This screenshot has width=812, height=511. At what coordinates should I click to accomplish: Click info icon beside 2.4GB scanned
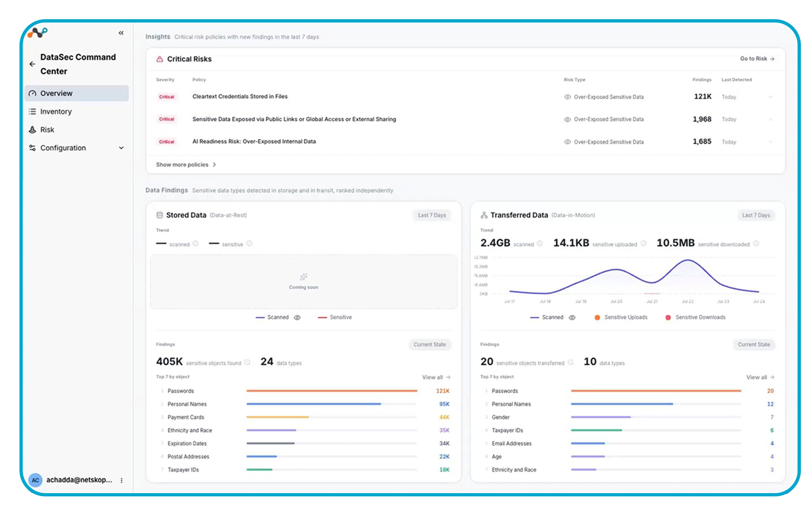[540, 244]
